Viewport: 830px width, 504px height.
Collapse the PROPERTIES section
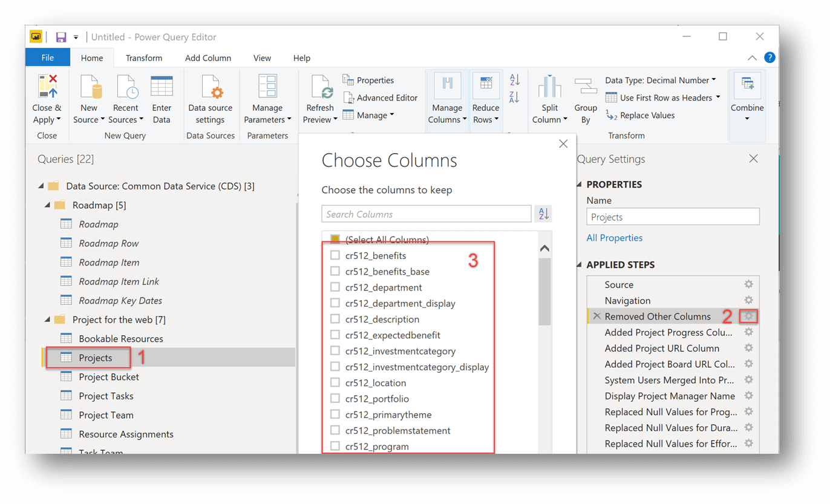coord(580,185)
